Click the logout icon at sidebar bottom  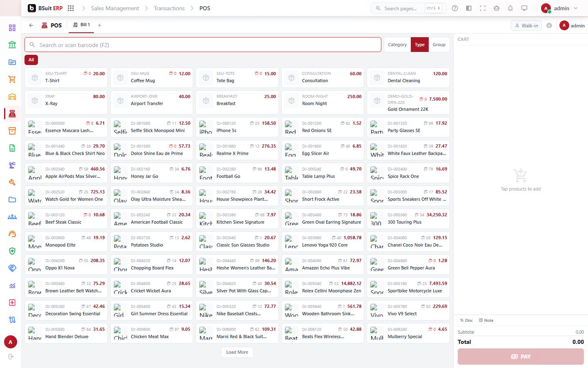coord(11,357)
